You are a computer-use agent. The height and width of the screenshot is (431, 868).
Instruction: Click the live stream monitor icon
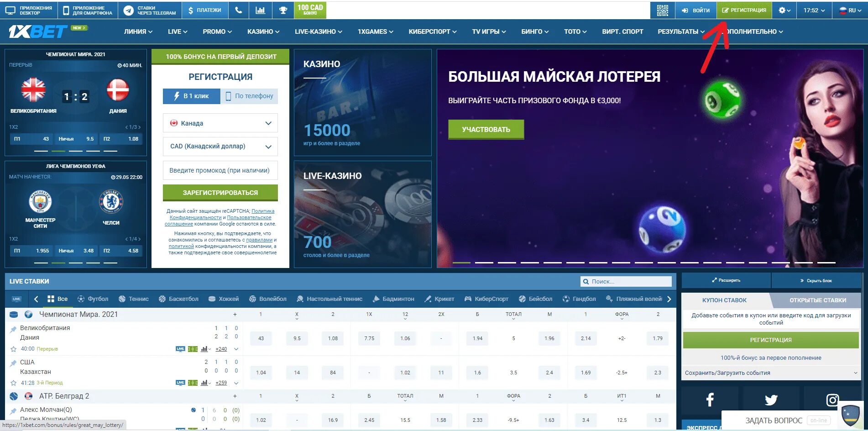17,299
